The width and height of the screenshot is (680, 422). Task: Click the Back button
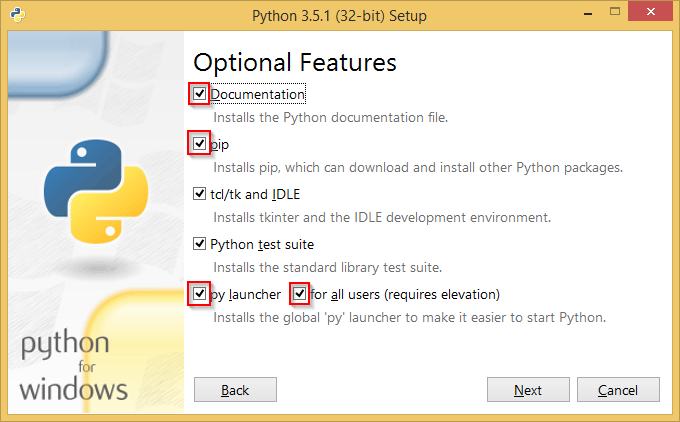235,389
